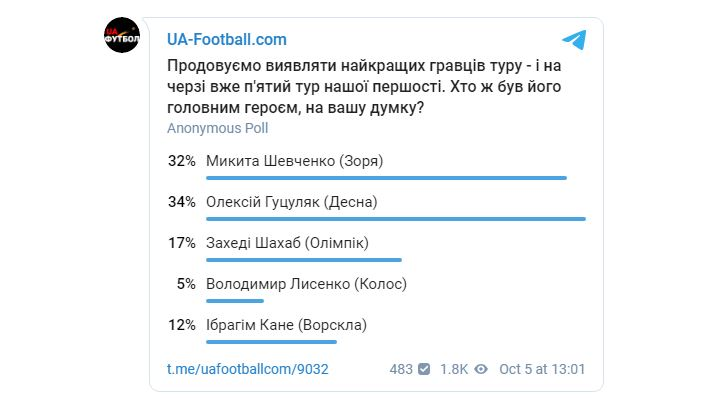Click the 483 votes count

point(401,369)
